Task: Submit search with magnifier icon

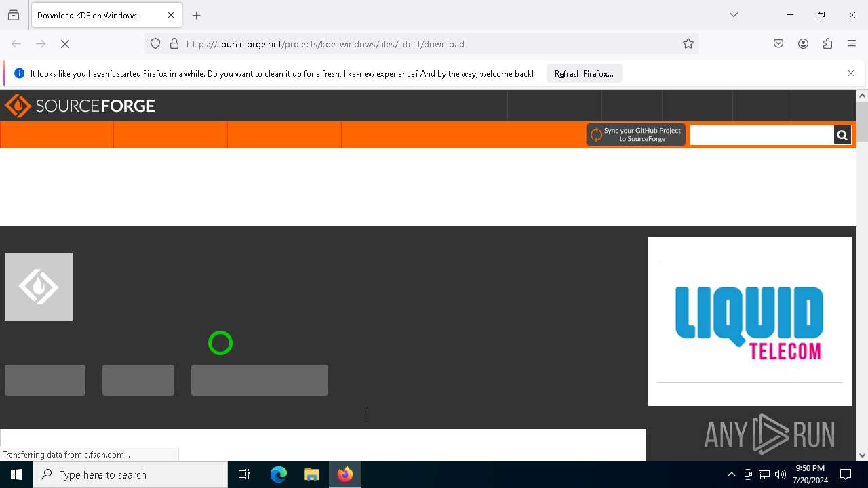Action: click(842, 135)
